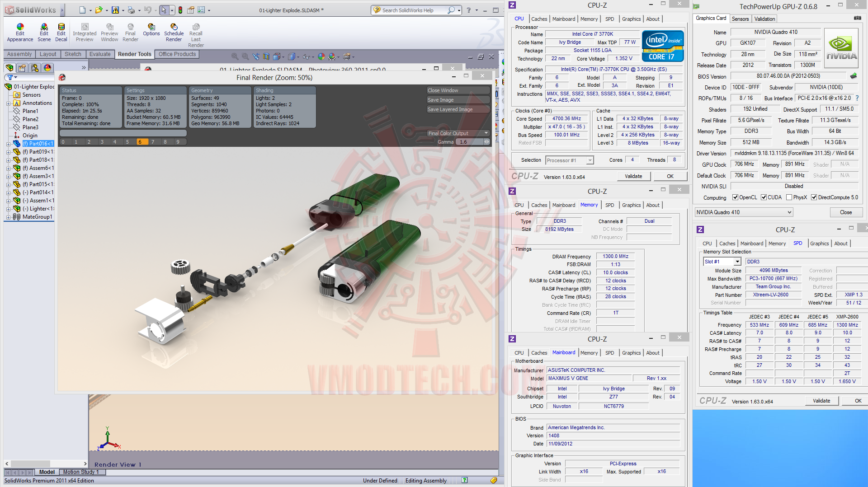Screen dimensions: 868x487
Task: Click Save Image in Final Render window
Action: 458,100
